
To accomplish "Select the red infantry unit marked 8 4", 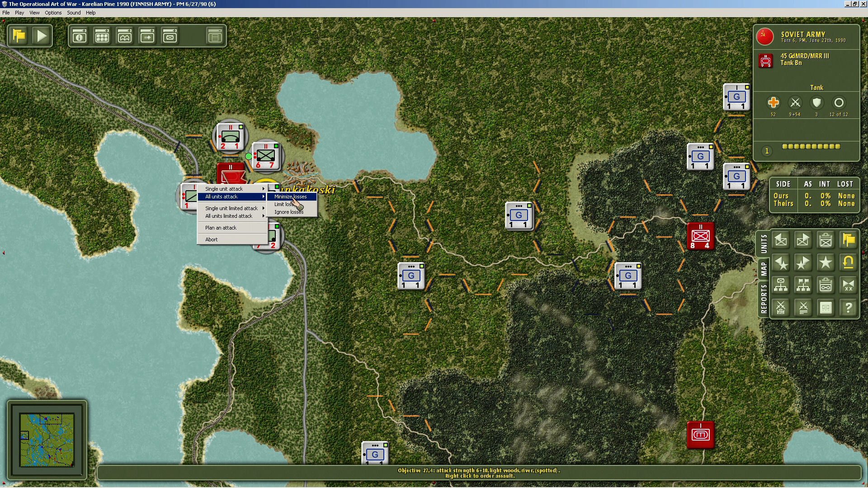I will tap(700, 236).
